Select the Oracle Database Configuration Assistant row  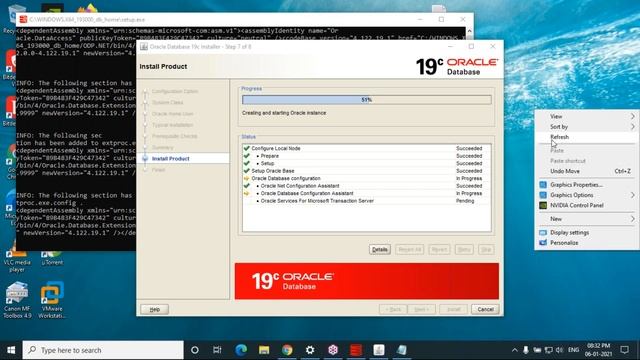tap(367, 193)
